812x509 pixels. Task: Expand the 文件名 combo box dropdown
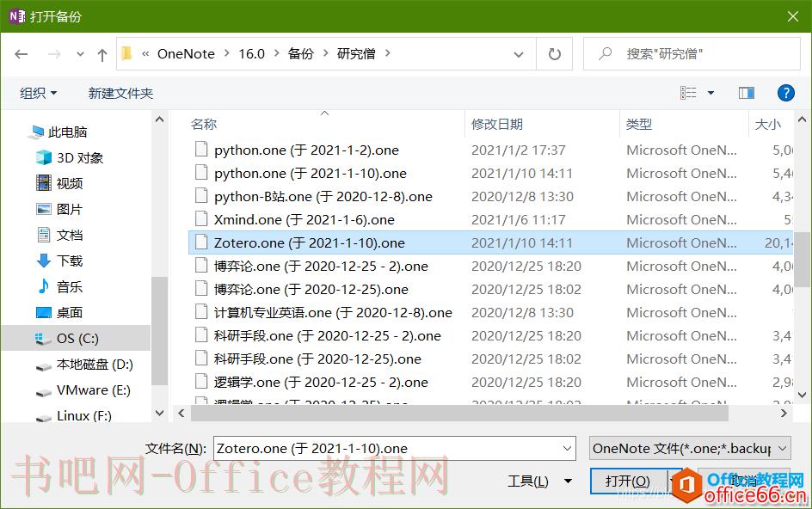coord(568,449)
